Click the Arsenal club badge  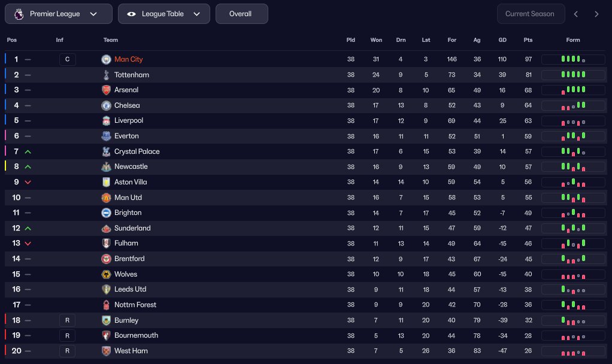(x=106, y=90)
